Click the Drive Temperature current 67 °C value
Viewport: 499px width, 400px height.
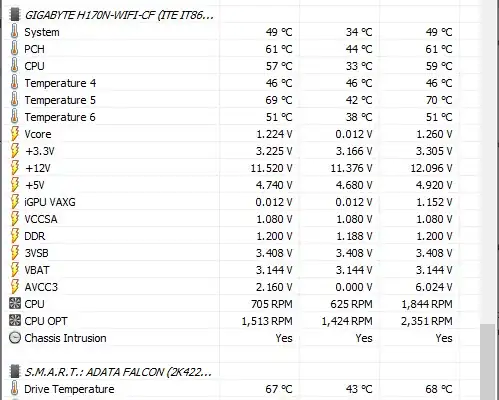[x=279, y=389]
